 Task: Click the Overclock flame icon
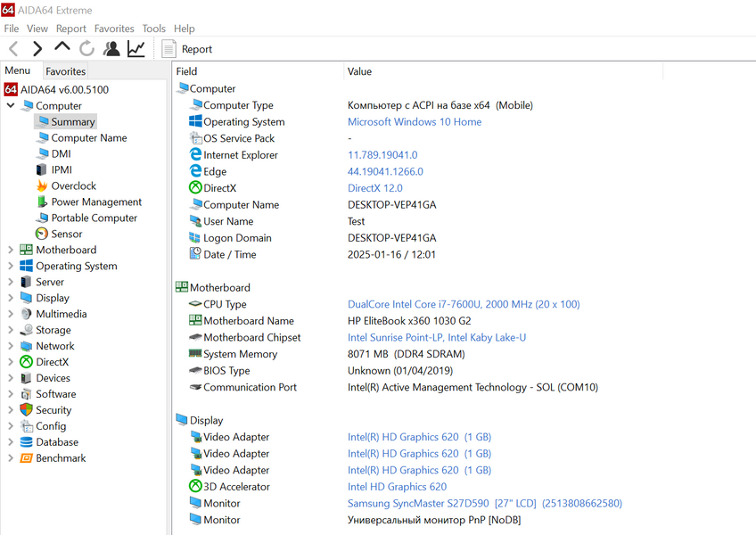click(x=43, y=185)
